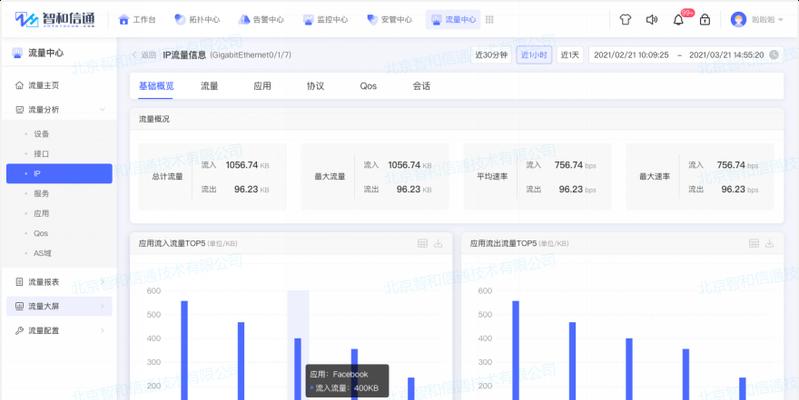Click the 流入流量: 400KB tooltip text
This screenshot has height=400, width=799.
click(x=347, y=388)
